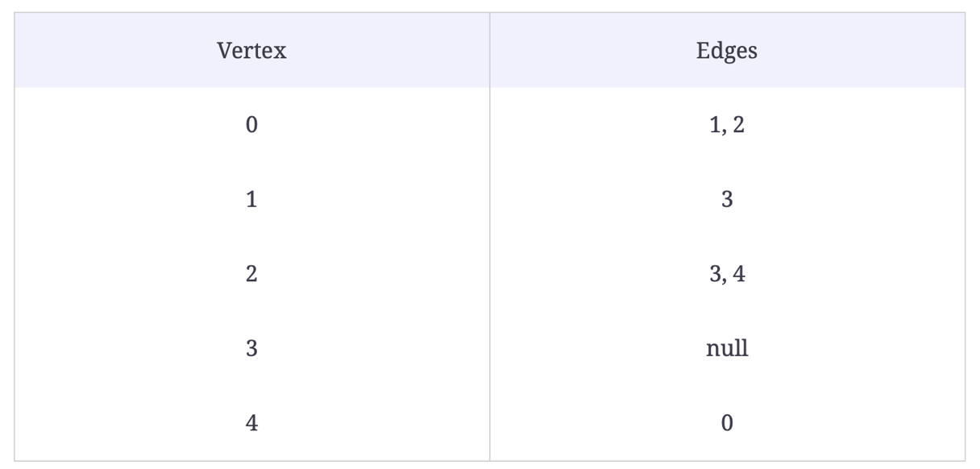Screen dimensions: 980x469
Task: Click the number 4 in 3, 4
Action: (x=738, y=274)
